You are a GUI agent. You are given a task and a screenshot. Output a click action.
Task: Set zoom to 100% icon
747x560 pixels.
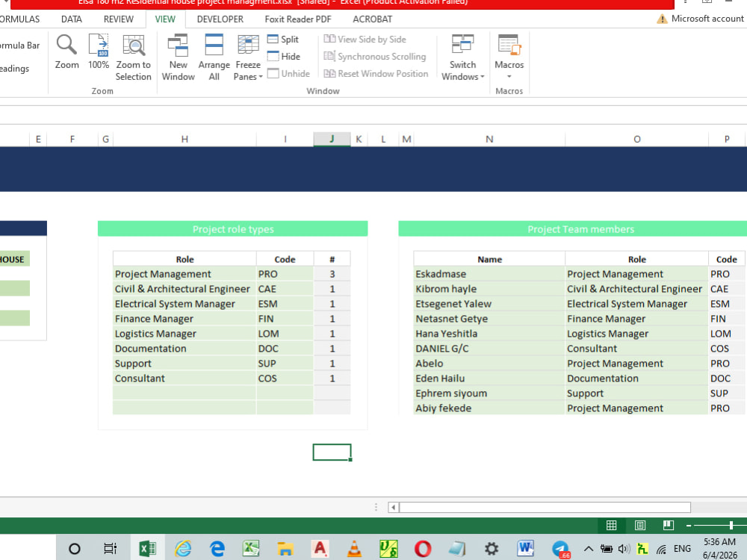[x=99, y=45]
